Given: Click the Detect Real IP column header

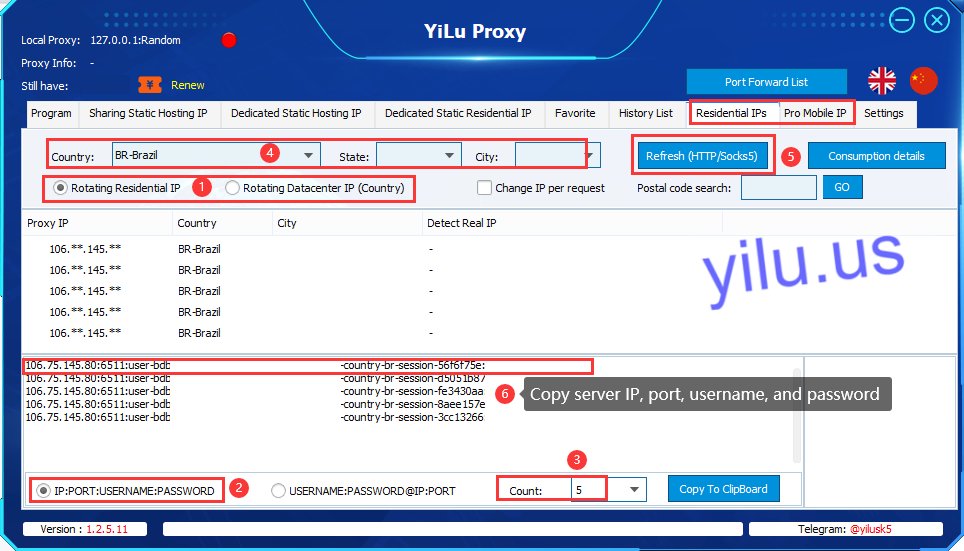Looking at the screenshot, I should pyautogui.click(x=572, y=223).
